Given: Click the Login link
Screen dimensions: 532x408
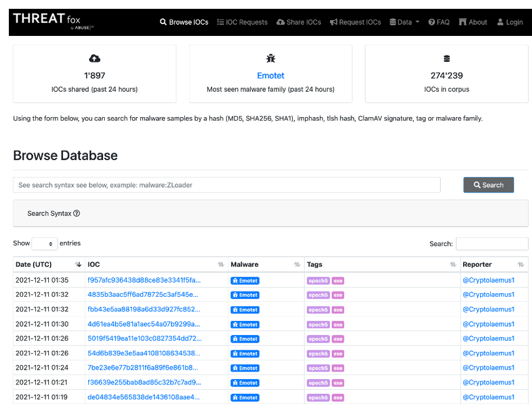Looking at the screenshot, I should pos(510,22).
